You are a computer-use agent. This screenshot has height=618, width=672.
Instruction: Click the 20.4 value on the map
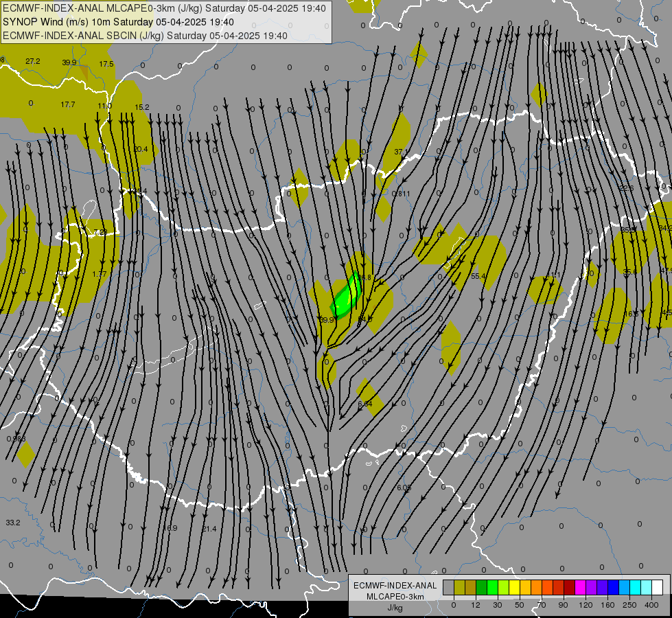141,149
